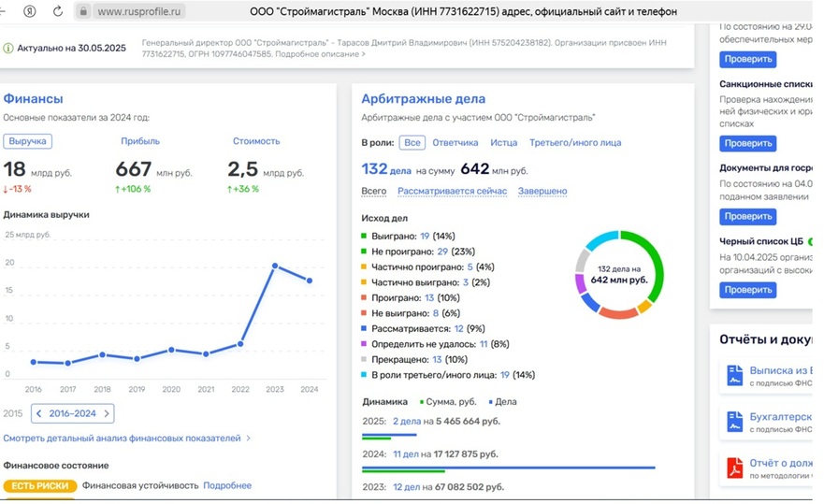Click Проверить under обеспечительных мер
The height and width of the screenshot is (504, 824).
pos(748,60)
